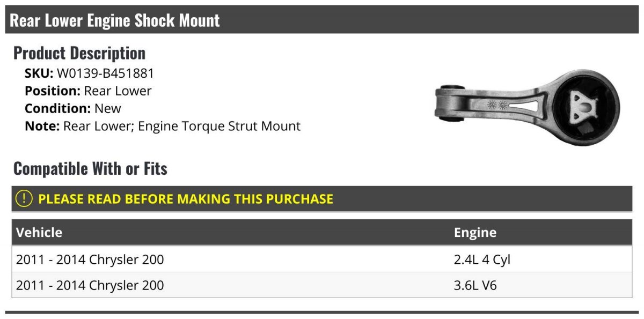Click the exclamation warning icon in the yellow-text banner
This screenshot has width=644, height=319.
point(24,199)
